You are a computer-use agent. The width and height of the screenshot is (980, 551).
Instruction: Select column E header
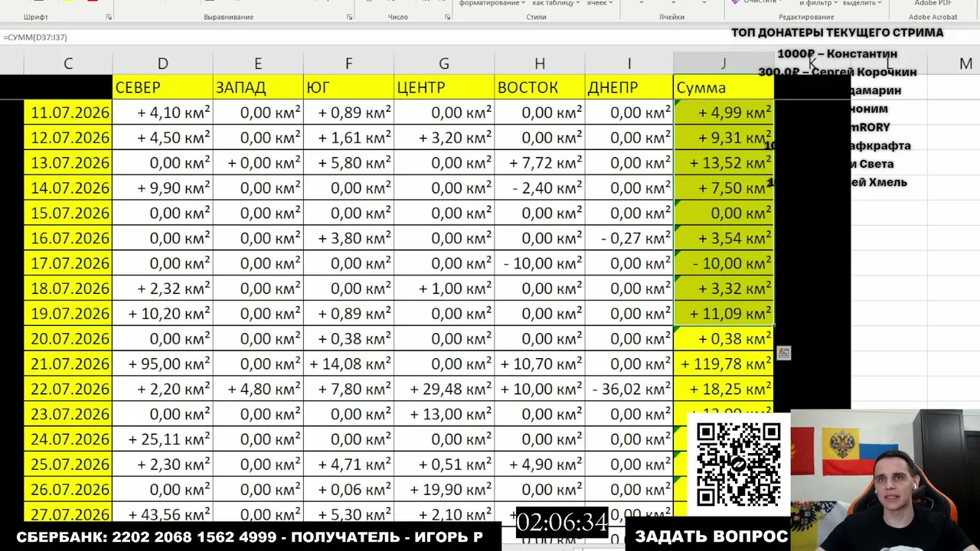258,64
